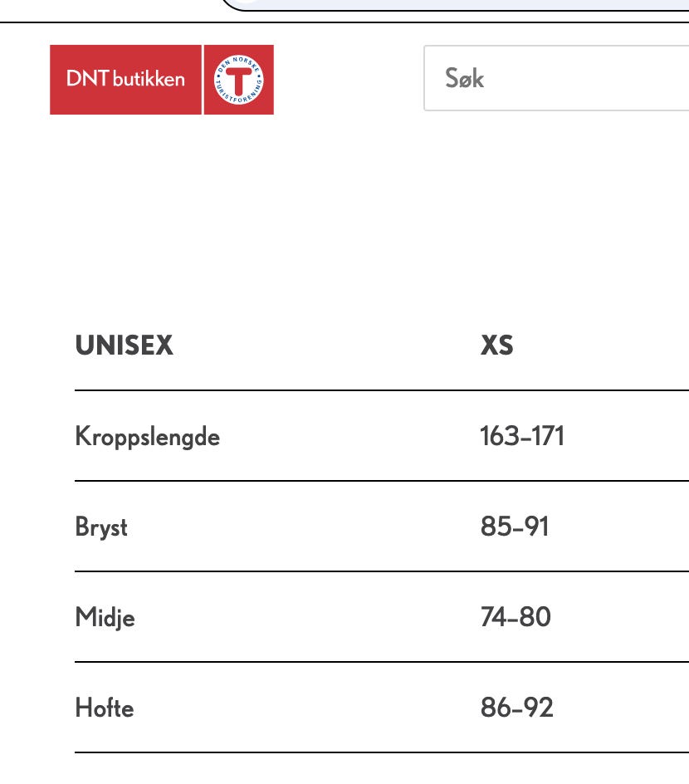Focus the Søk search field
Screen dimensions: 689x784
556,78
